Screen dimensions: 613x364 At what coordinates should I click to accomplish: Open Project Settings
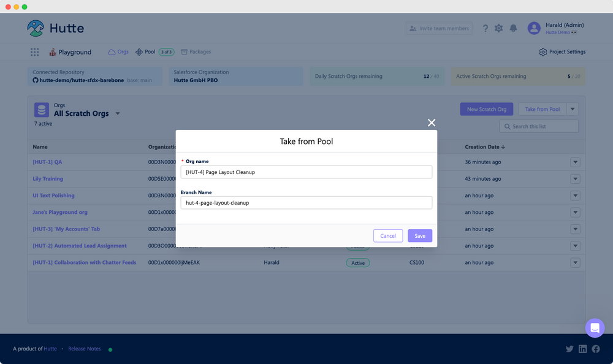coord(562,52)
